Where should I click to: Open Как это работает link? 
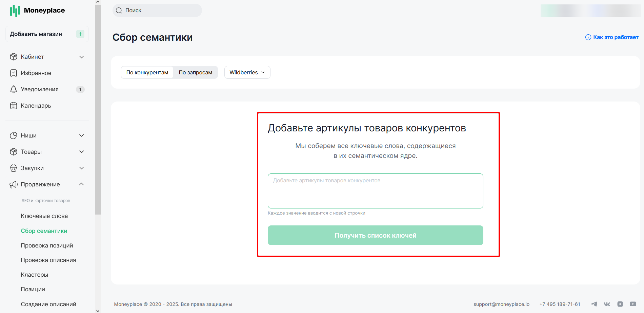[616, 37]
